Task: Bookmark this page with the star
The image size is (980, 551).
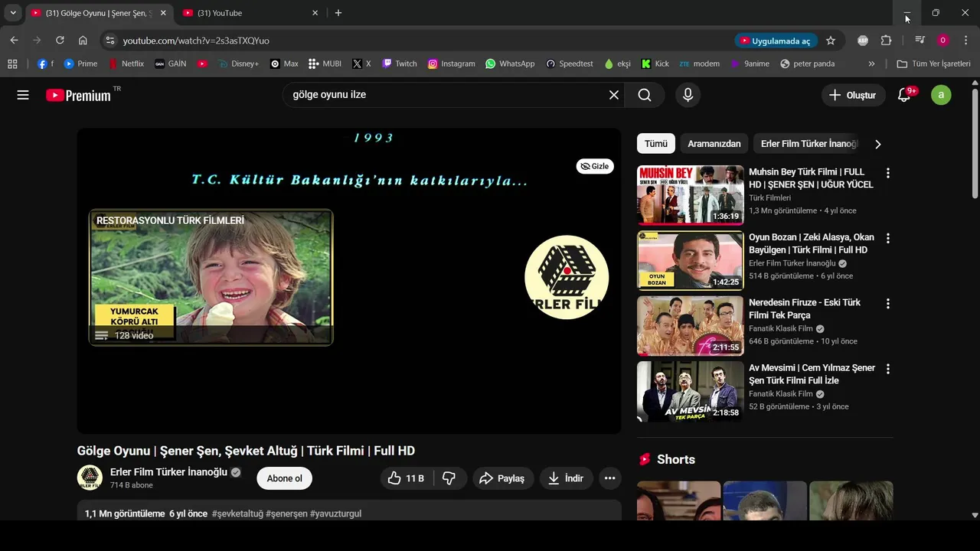Action: tap(831, 41)
